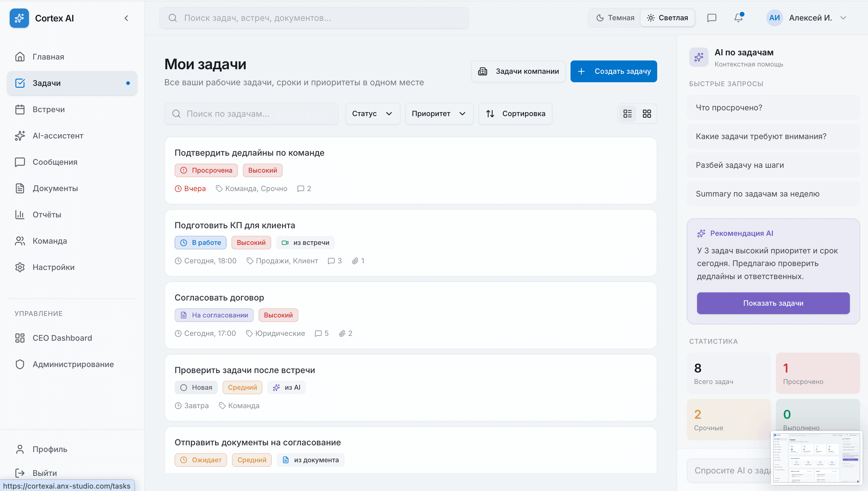This screenshot has width=868, height=491.
Task: Open the Приоритет filter dropdown
Action: tap(439, 114)
